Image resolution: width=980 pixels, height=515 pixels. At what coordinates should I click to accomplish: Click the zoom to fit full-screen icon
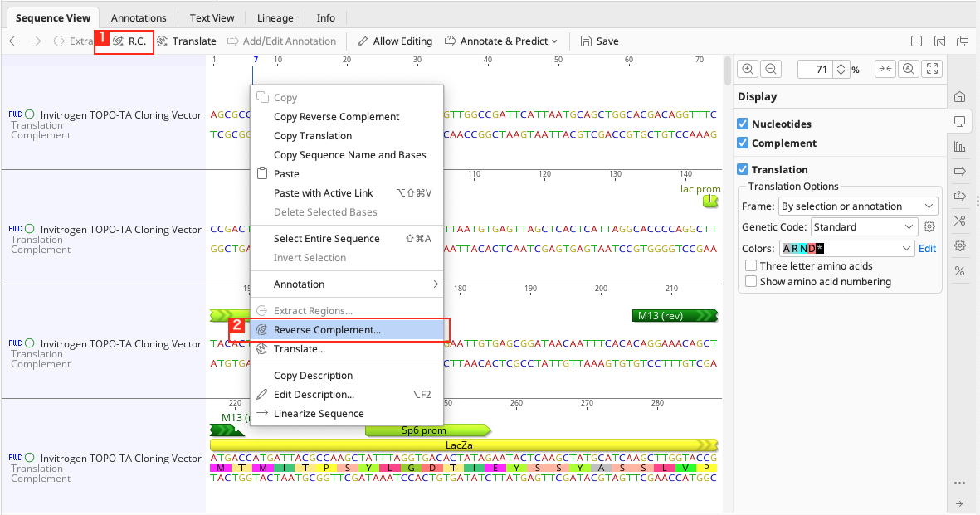[x=933, y=70]
